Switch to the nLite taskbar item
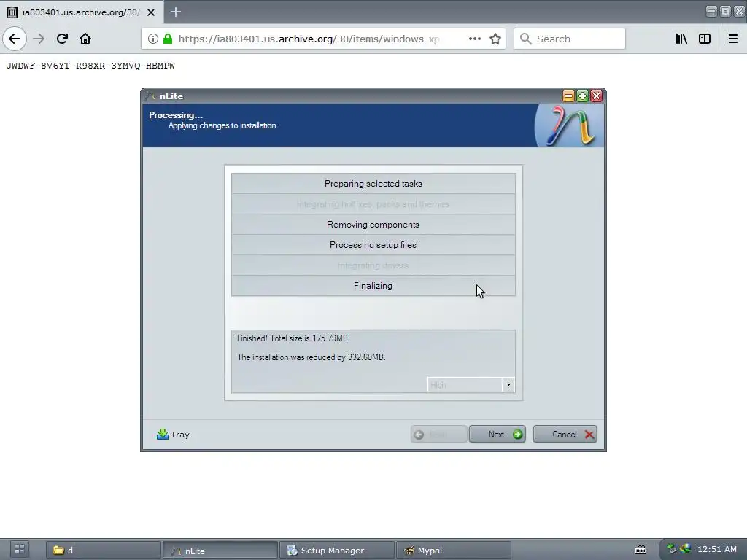Screen dimensions: 747x560 point(220,550)
